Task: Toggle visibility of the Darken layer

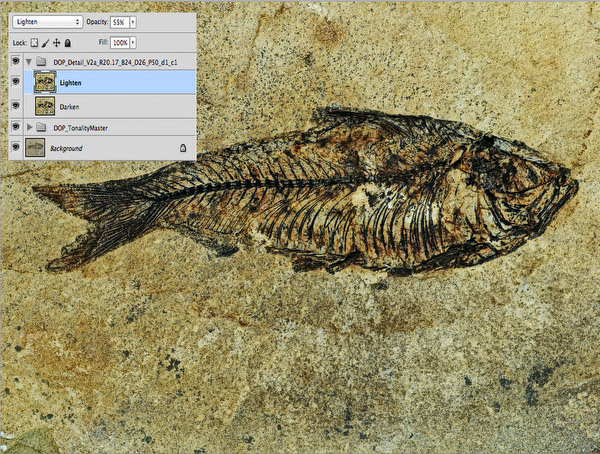Action: [x=15, y=105]
